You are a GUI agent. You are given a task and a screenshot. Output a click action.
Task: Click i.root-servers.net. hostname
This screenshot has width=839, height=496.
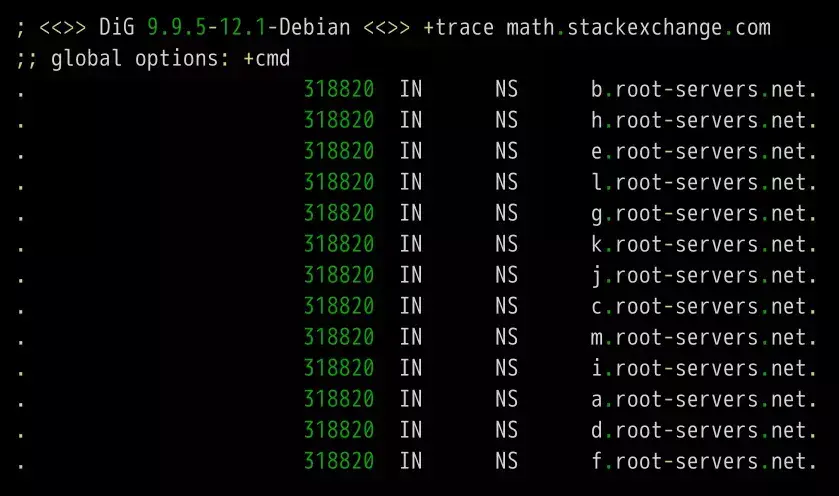coord(704,369)
